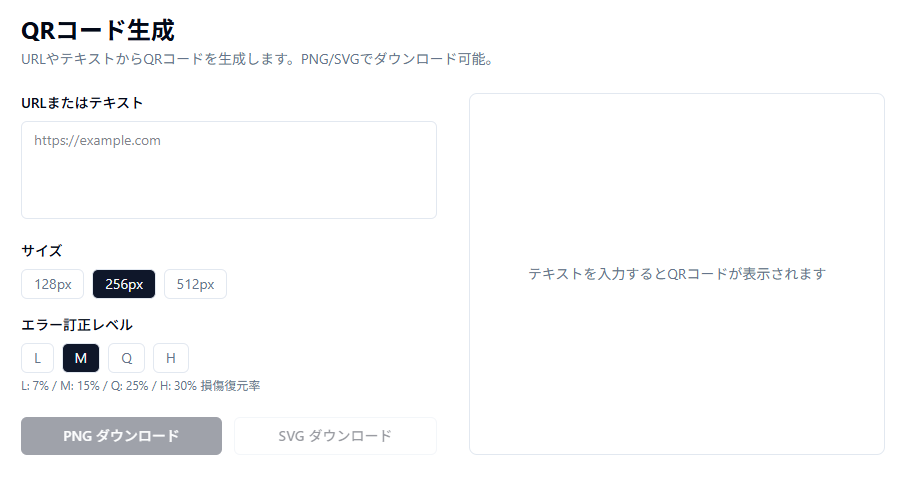
Task: Click the URLまたはテキスト field label
Action: tap(82, 103)
